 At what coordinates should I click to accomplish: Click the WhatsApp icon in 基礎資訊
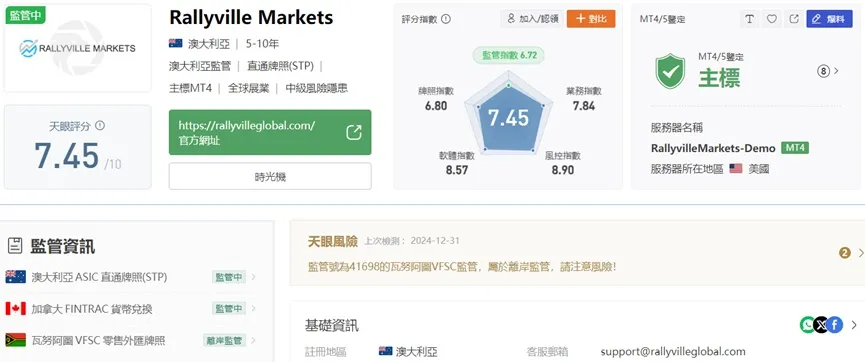click(x=808, y=324)
